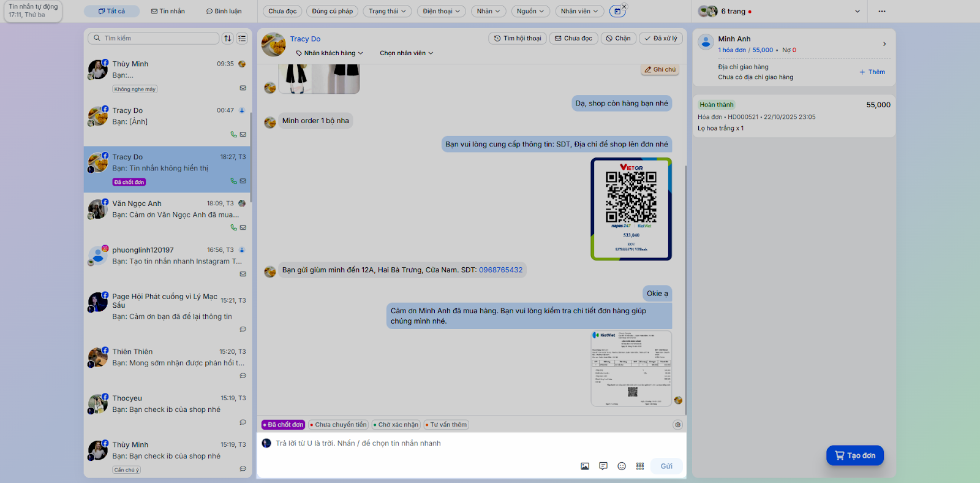The height and width of the screenshot is (483, 980).
Task: Click the user icon in phuonglinh120197 row
Action: [242, 250]
